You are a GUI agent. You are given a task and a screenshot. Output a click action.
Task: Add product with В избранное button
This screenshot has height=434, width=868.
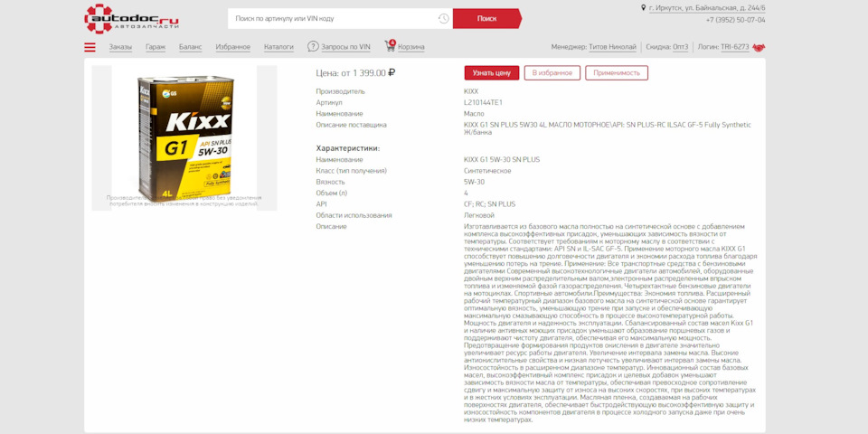[x=552, y=73]
